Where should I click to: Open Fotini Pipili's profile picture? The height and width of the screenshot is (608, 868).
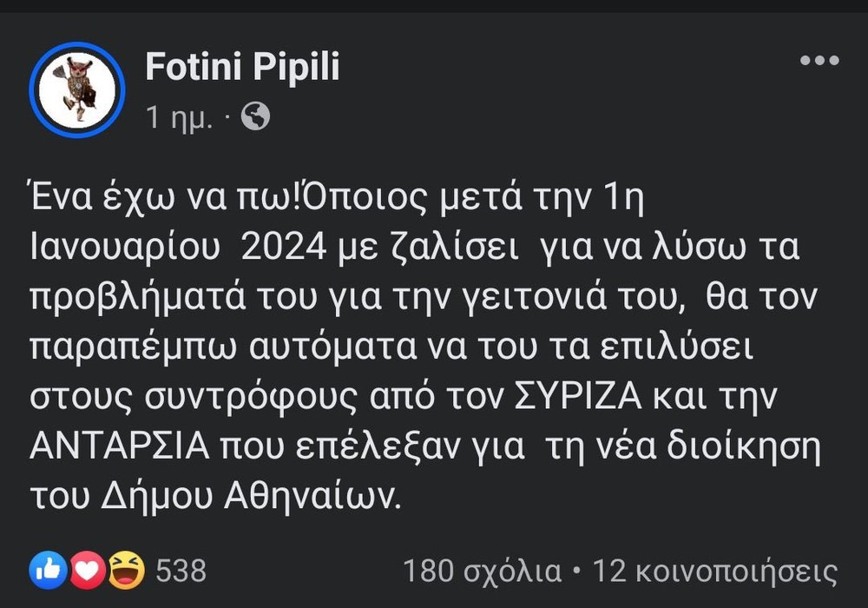tap(77, 89)
